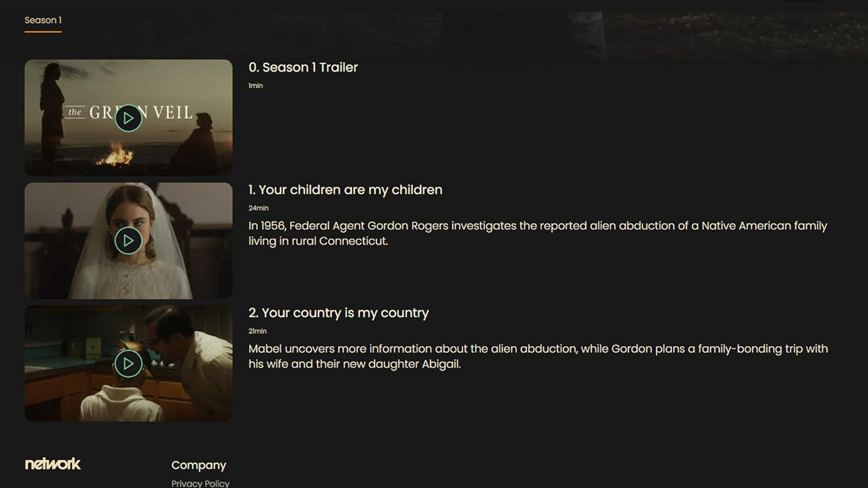Click the 21min duration label
The image size is (868, 488).
[258, 331]
